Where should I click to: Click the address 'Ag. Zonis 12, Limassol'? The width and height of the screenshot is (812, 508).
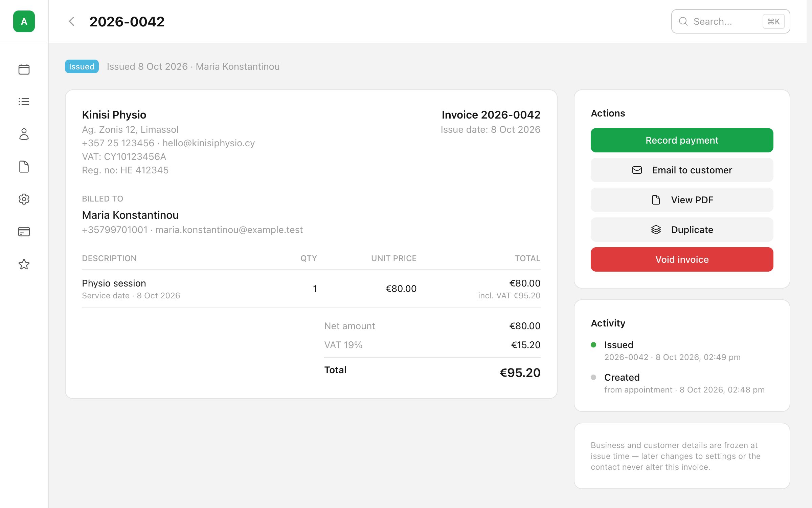pyautogui.click(x=130, y=129)
